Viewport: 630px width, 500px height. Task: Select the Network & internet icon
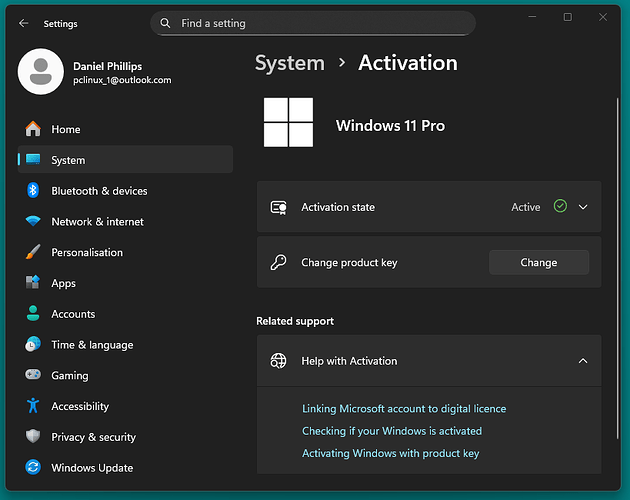point(33,222)
